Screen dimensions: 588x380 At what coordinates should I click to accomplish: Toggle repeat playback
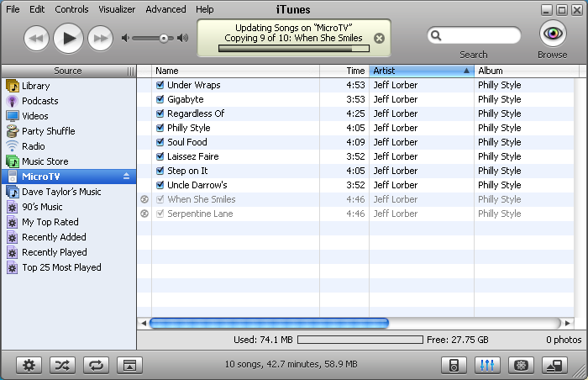click(x=96, y=365)
